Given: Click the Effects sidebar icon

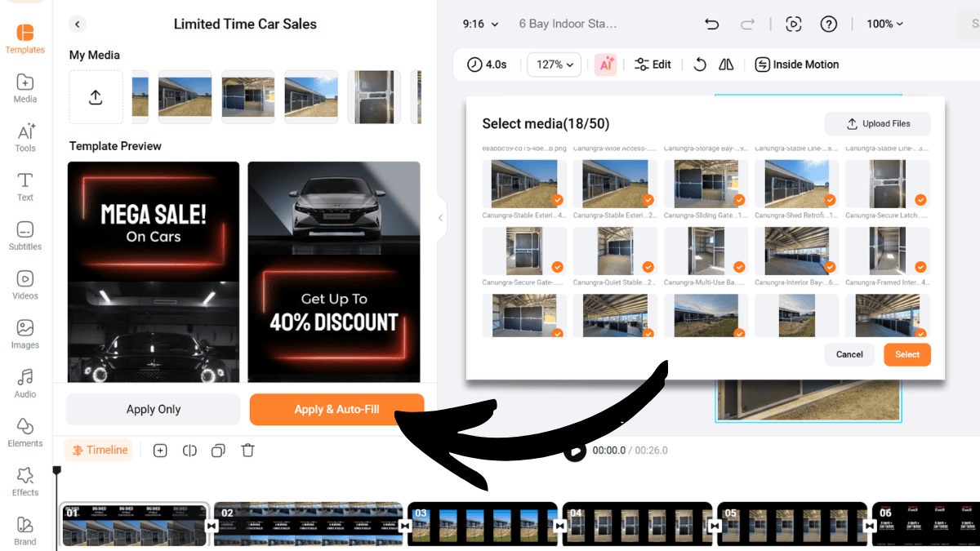Looking at the screenshot, I should (25, 482).
